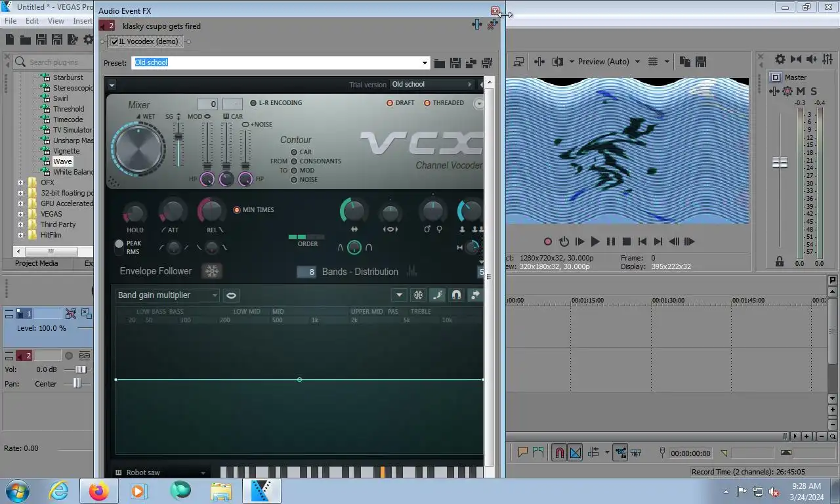Expand the VEGAS folder in plug-in tree
Screen dimensions: 840x504
20,214
